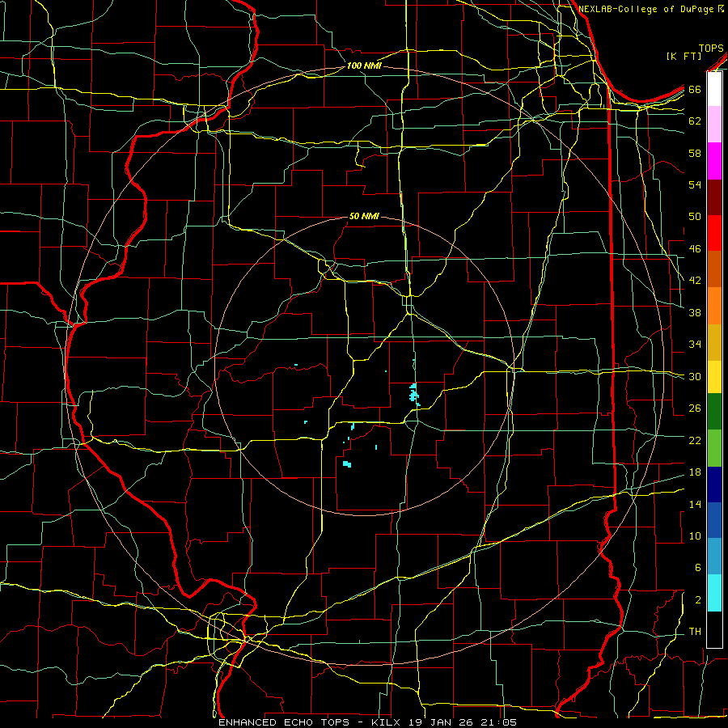Click the 6 legend scale value
This screenshot has width=728, height=728.
point(697,568)
